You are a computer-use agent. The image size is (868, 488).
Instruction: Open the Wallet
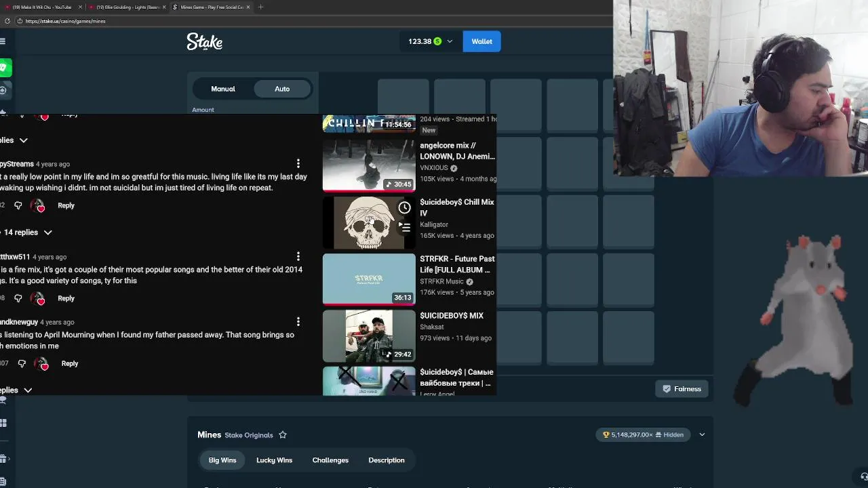point(482,41)
